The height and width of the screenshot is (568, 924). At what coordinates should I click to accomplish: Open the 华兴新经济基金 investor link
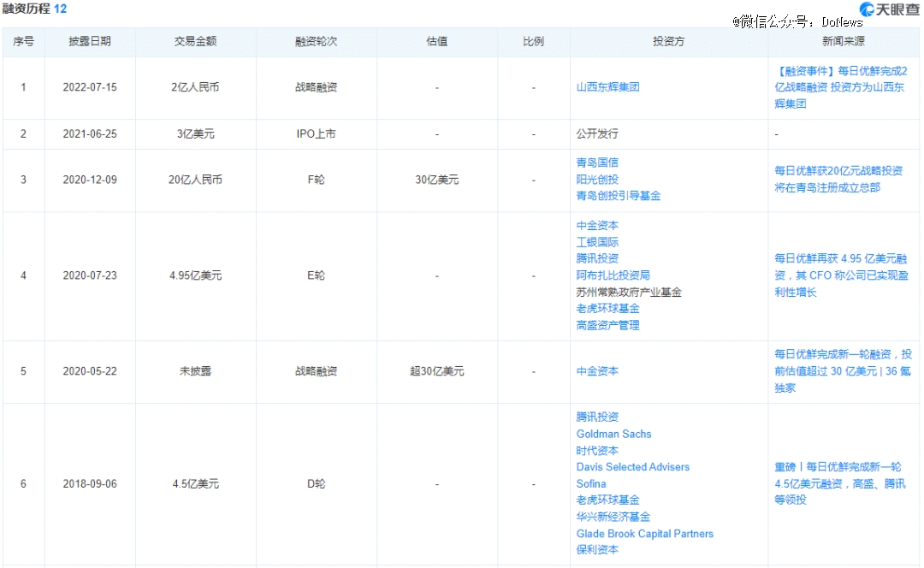tap(613, 517)
